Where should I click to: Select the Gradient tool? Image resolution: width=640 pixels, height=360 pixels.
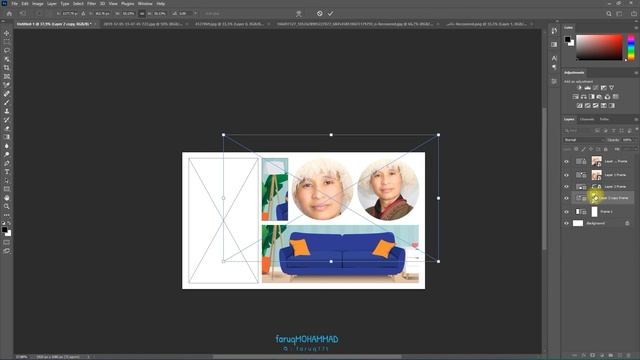(x=7, y=137)
